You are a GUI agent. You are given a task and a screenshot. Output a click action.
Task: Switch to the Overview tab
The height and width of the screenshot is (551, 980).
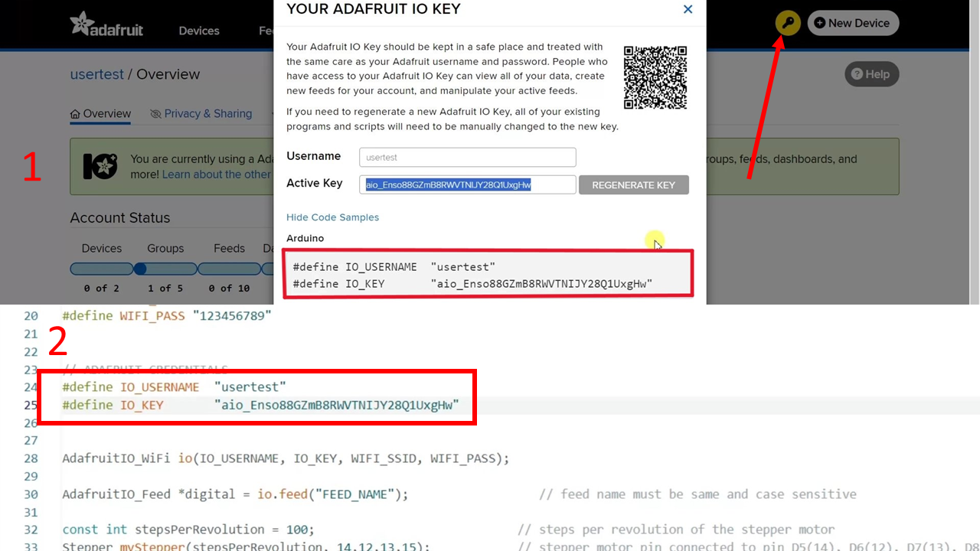pos(100,113)
